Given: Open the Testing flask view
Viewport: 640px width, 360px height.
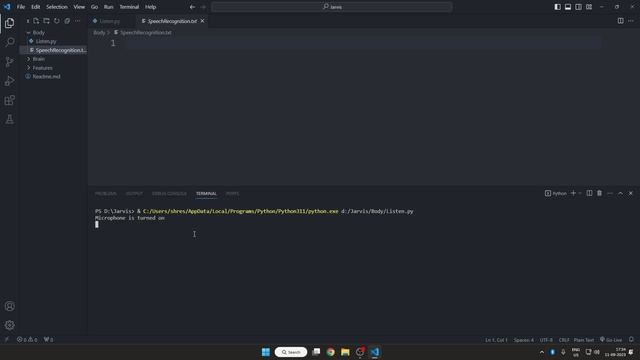Looking at the screenshot, I should (9, 119).
